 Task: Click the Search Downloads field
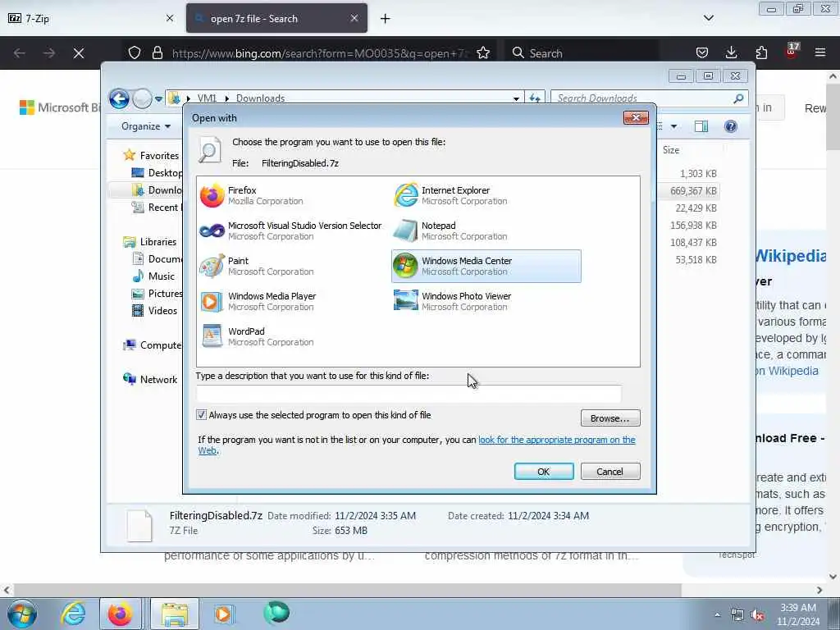[643, 98]
